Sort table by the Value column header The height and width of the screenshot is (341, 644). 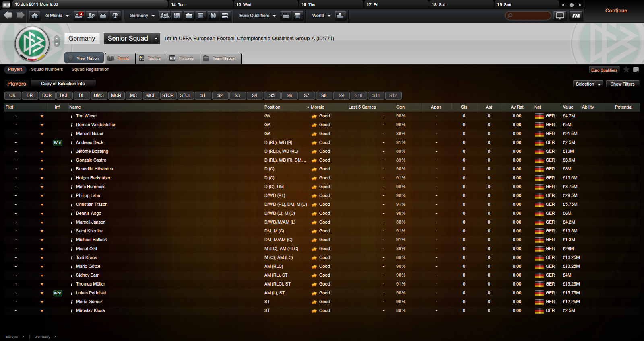click(568, 107)
